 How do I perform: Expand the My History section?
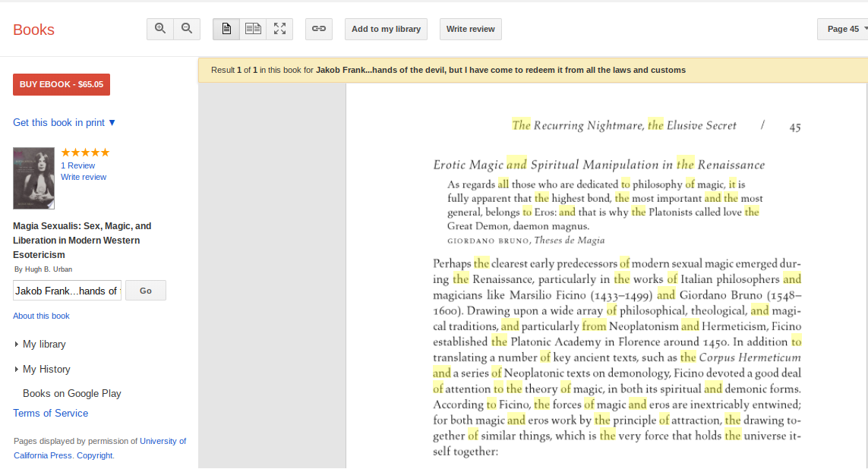tap(42, 369)
